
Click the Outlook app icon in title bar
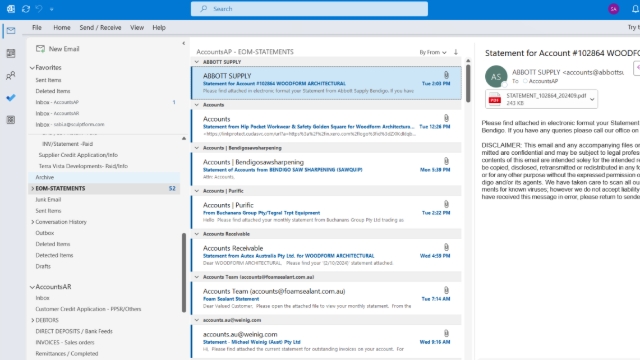[11, 9]
